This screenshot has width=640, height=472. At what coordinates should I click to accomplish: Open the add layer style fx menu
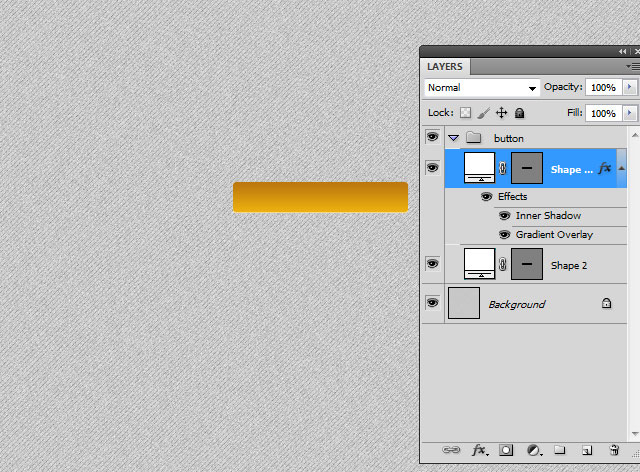click(x=479, y=450)
